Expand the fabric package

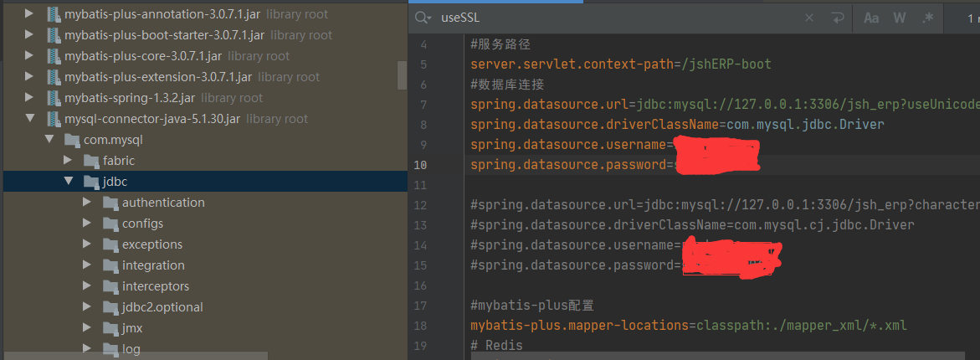point(68,161)
